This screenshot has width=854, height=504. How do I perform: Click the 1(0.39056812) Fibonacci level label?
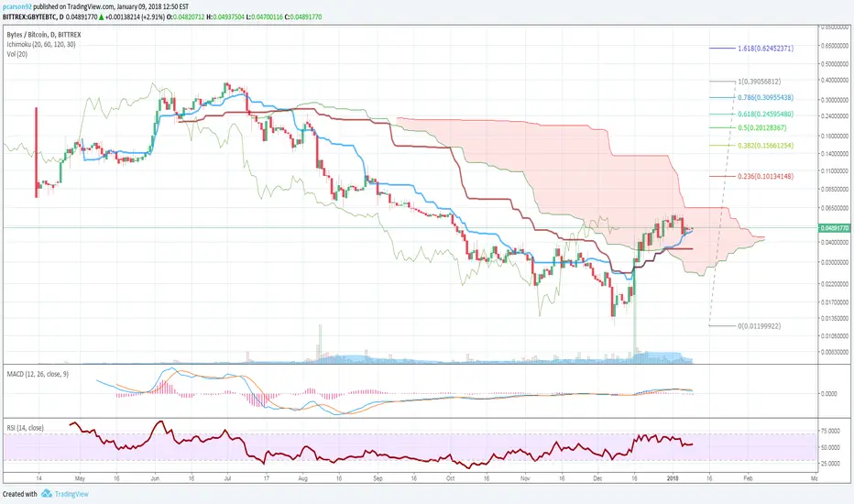click(760, 82)
